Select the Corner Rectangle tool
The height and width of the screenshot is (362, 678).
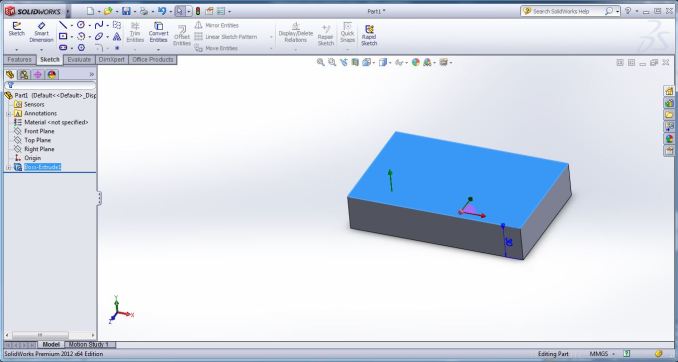63,36
